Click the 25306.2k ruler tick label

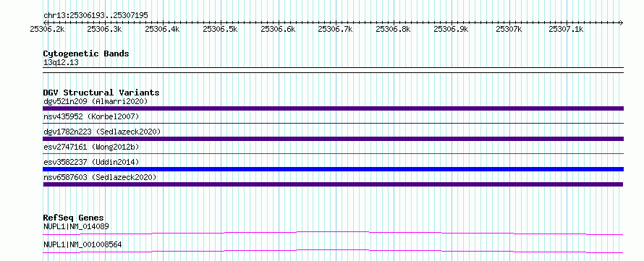(47, 29)
